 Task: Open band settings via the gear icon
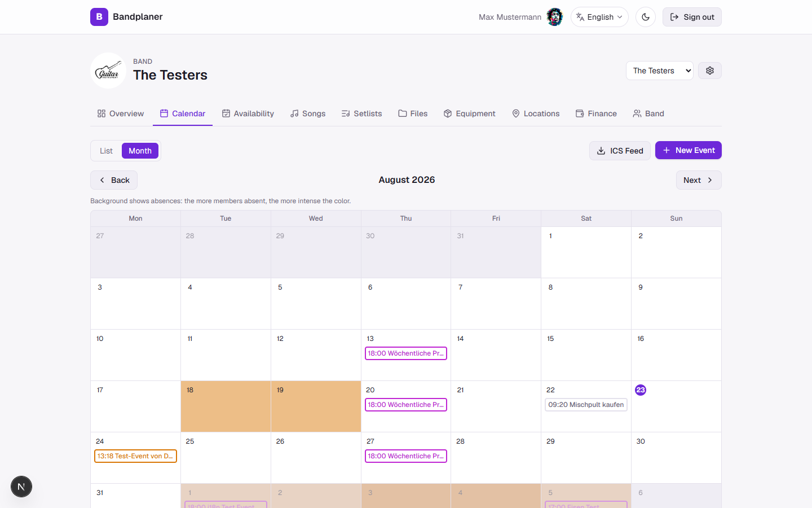click(710, 71)
